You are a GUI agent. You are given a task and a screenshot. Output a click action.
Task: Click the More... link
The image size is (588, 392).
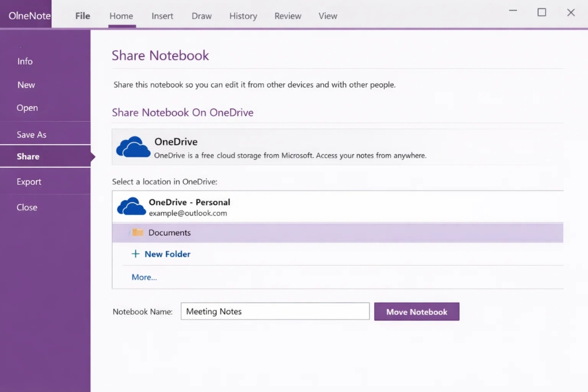[144, 277]
